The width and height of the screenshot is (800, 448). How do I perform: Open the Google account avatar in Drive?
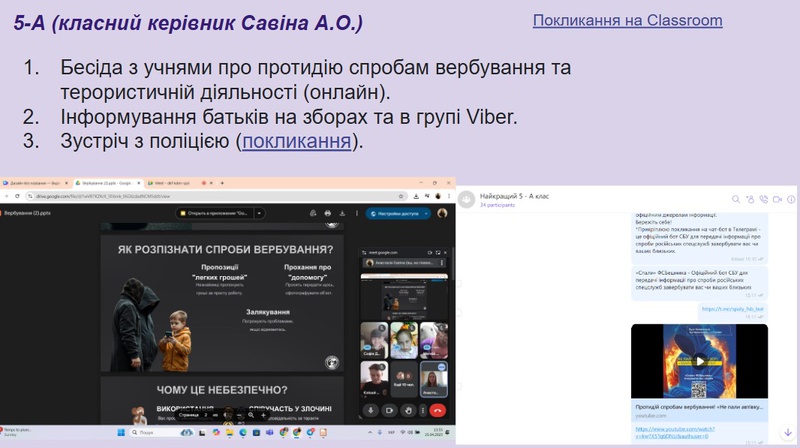pos(442,213)
